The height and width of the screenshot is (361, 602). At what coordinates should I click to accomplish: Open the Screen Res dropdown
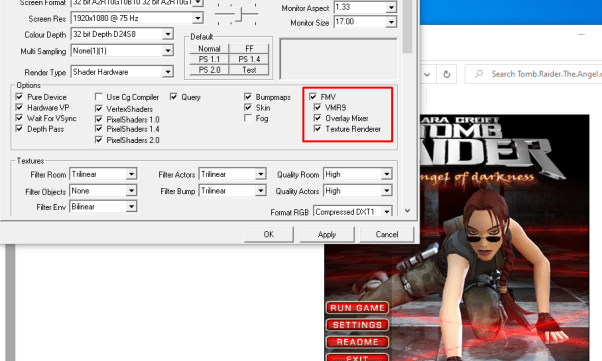(197, 18)
